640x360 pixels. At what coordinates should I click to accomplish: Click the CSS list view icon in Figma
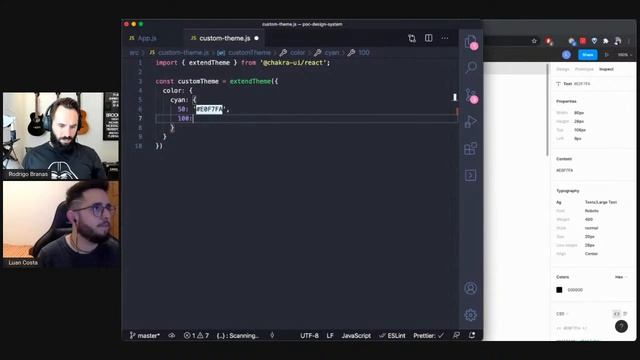(x=625, y=313)
